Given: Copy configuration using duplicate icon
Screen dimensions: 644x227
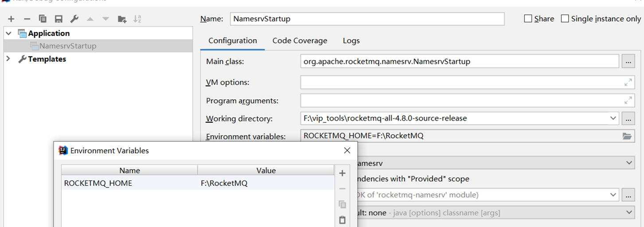Looking at the screenshot, I should [x=43, y=19].
